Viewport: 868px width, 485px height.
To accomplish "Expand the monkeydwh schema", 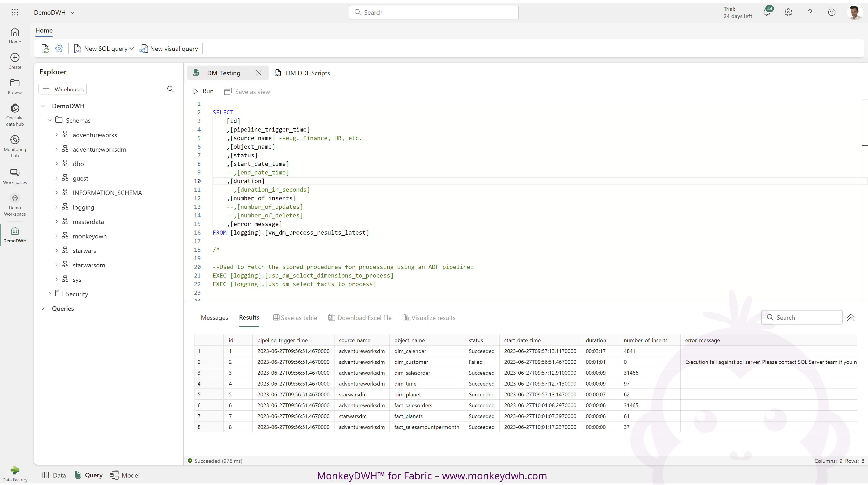I will [57, 236].
